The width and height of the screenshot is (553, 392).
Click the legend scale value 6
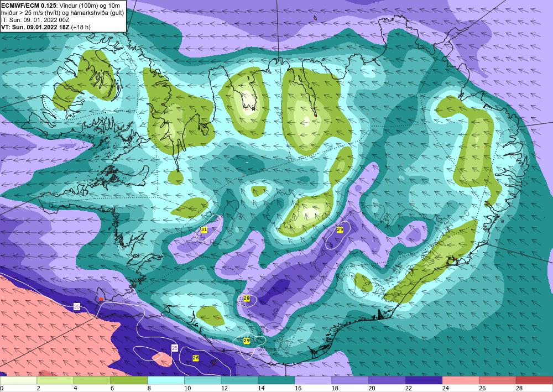[112, 389]
